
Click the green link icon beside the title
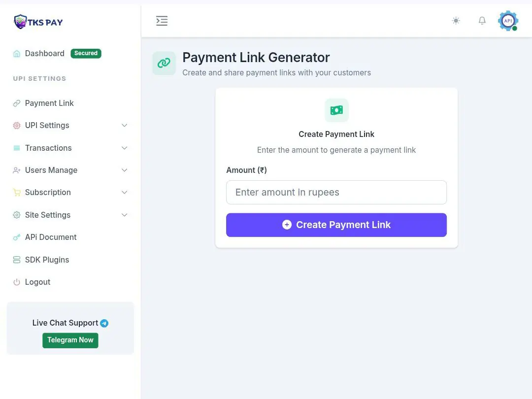pos(164,63)
